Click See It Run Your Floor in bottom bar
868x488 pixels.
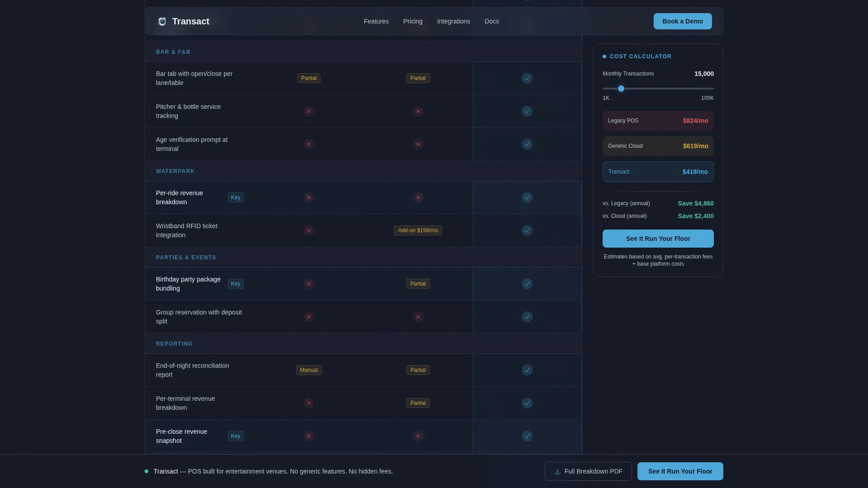[680, 471]
